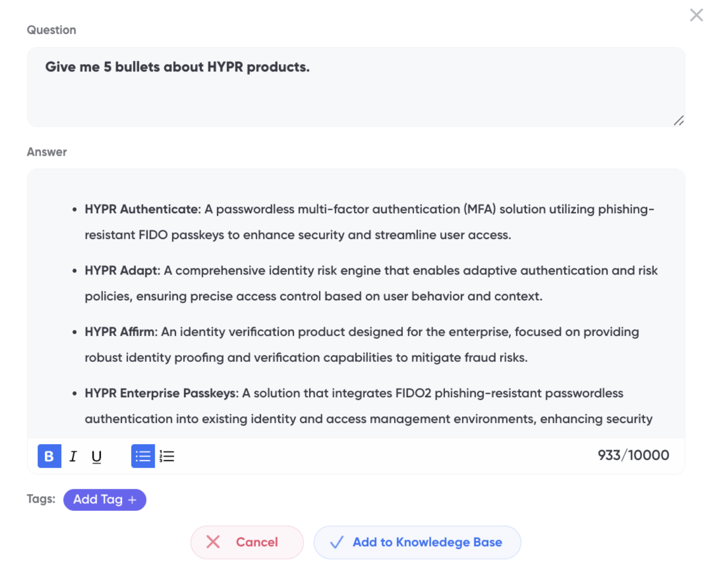Place cursor in HYPR Authenticate bullet

coord(369,222)
